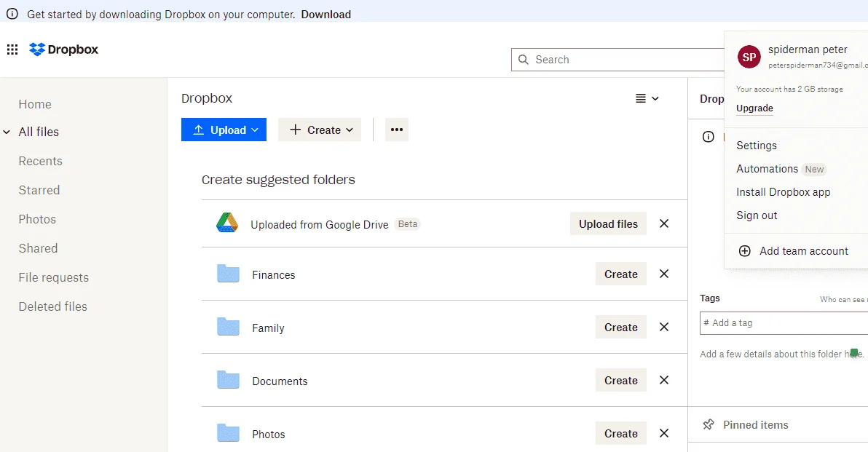868x452 pixels.
Task: Select Settings from the account menu
Action: pyautogui.click(x=756, y=146)
